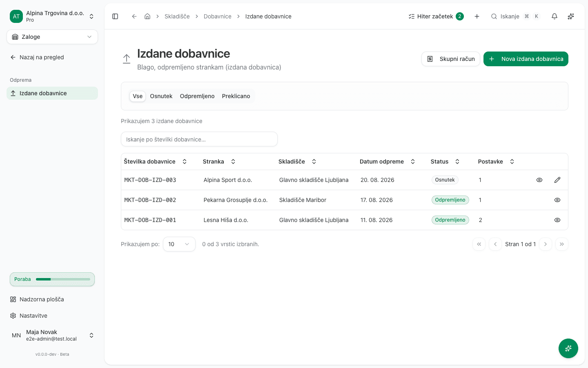Viewport: 588px width, 368px height.
Task: View dobavnica MKT-DOB-IZD-001 via eye icon
Action: click(557, 220)
